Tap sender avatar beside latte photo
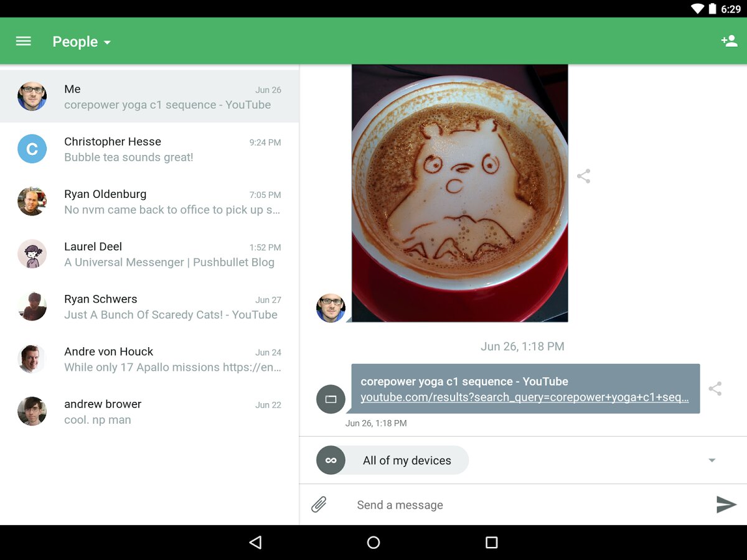Screen dimensions: 747x560 pyautogui.click(x=331, y=308)
